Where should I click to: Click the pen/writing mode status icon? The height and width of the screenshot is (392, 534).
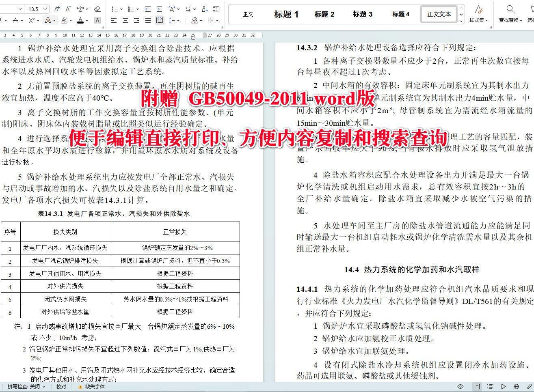coord(529,387)
